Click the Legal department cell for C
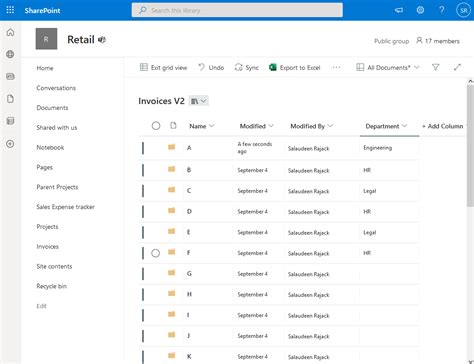Image resolution: width=474 pixels, height=364 pixels. click(389, 191)
